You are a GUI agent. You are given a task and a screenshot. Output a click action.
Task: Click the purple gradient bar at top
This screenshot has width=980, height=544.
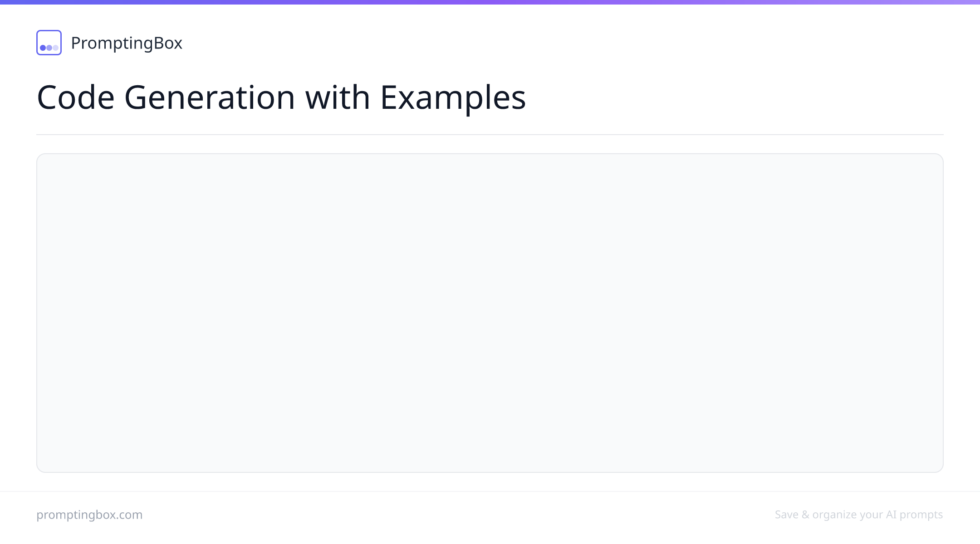coord(490,2)
